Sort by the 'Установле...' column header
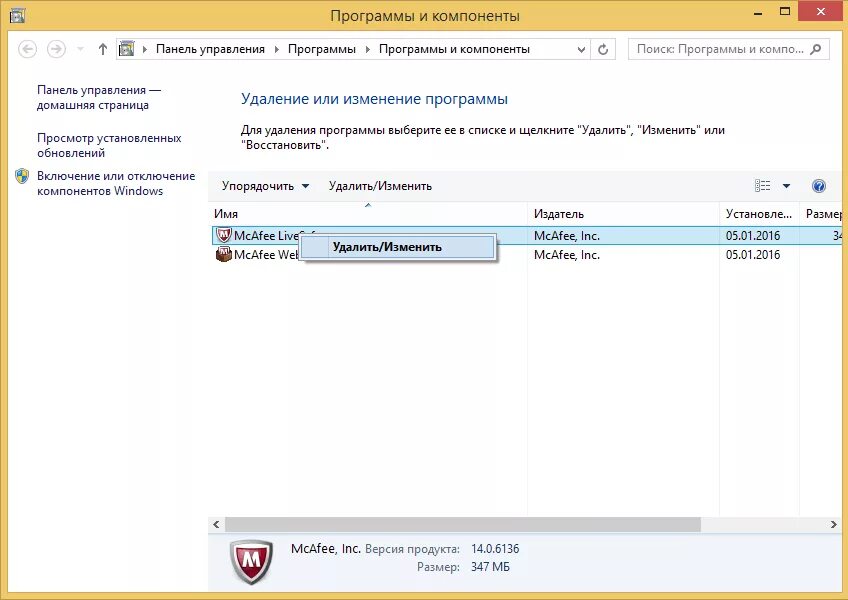The image size is (848, 600). pyautogui.click(x=759, y=214)
